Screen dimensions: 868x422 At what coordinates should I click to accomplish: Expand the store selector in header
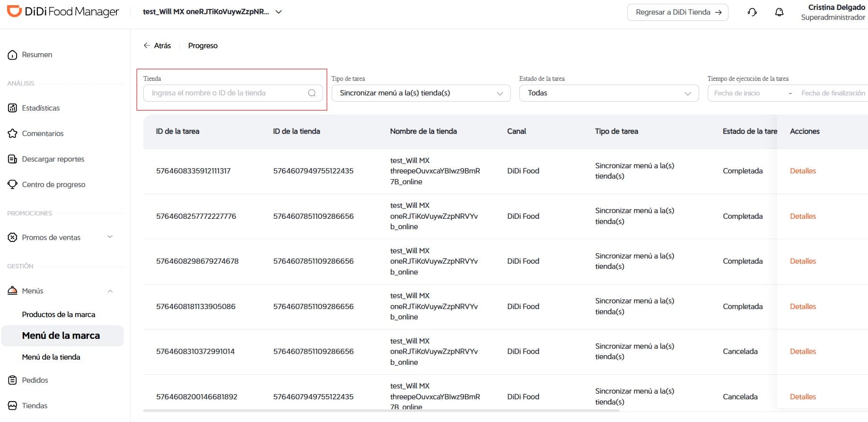[x=279, y=12]
